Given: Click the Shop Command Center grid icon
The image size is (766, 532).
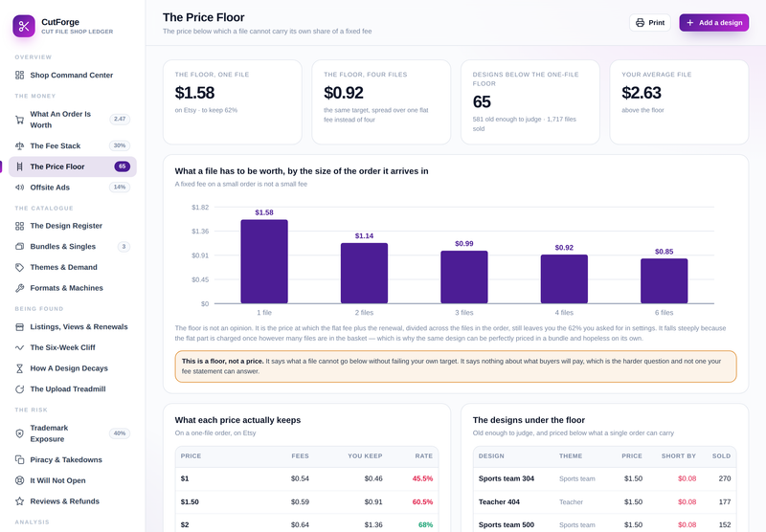Looking at the screenshot, I should [19, 76].
